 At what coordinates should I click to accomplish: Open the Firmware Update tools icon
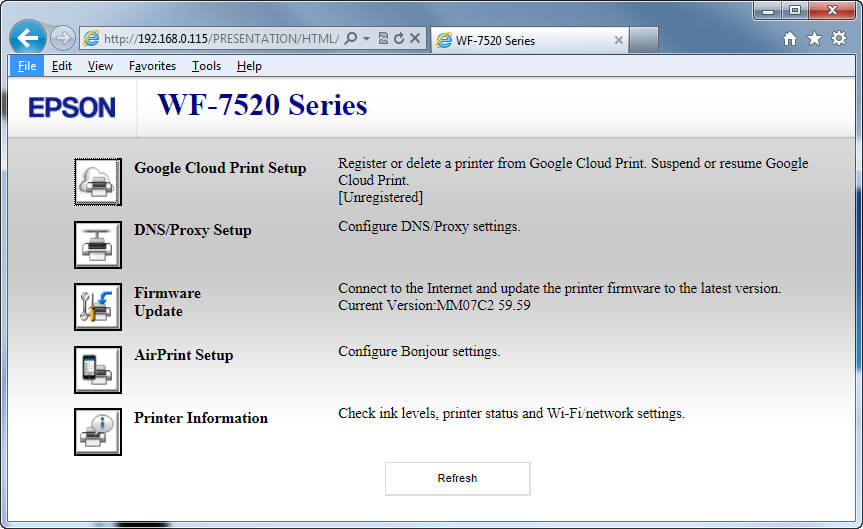[x=98, y=307]
